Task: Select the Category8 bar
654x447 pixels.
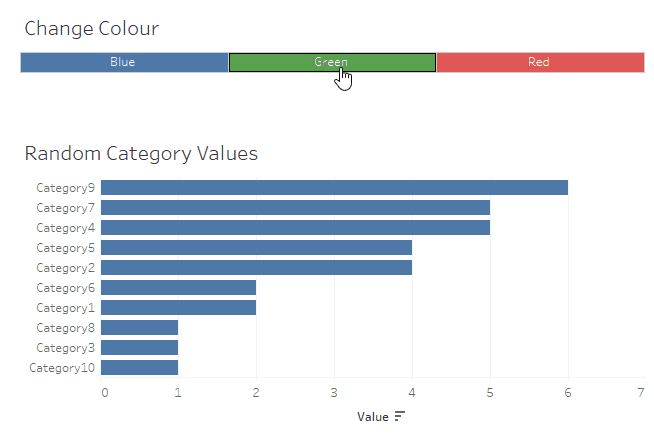Action: tap(139, 328)
